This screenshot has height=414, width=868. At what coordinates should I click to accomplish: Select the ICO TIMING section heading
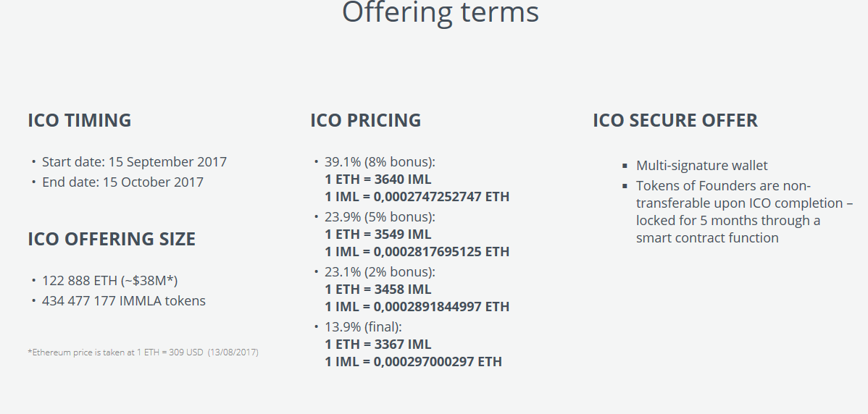(x=80, y=120)
